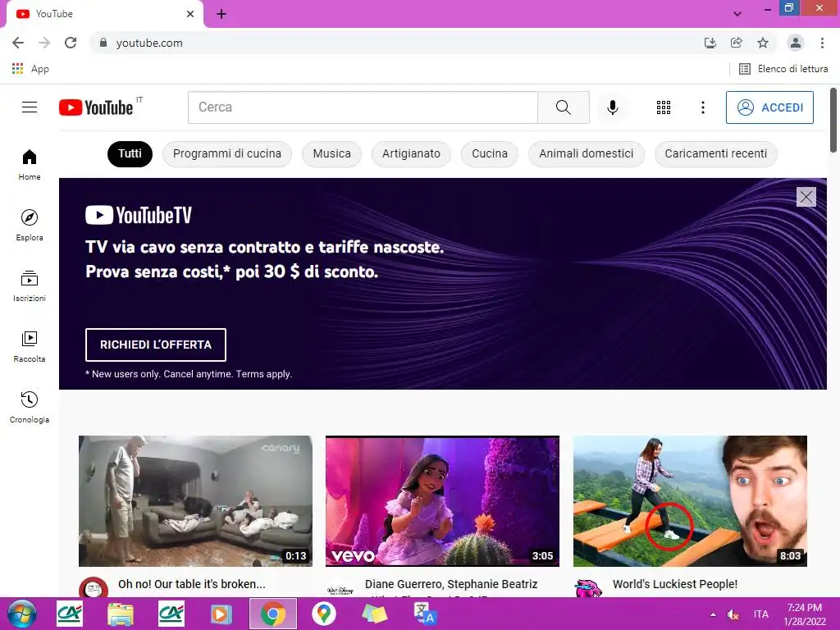Open the Chrome profile icon
This screenshot has width=840, height=630.
coord(796,43)
